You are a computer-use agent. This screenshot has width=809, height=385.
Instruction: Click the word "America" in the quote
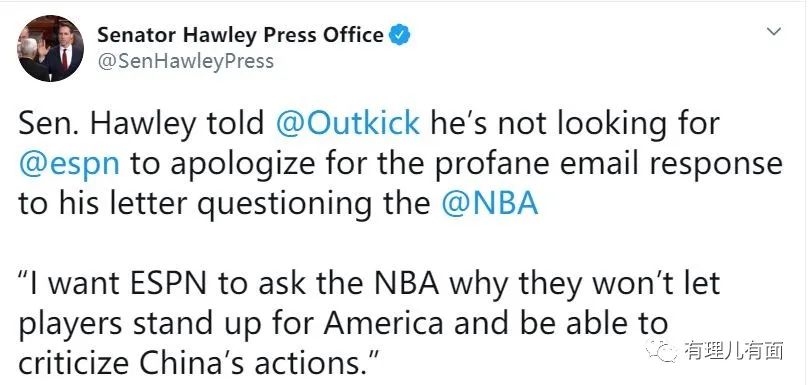(384, 324)
